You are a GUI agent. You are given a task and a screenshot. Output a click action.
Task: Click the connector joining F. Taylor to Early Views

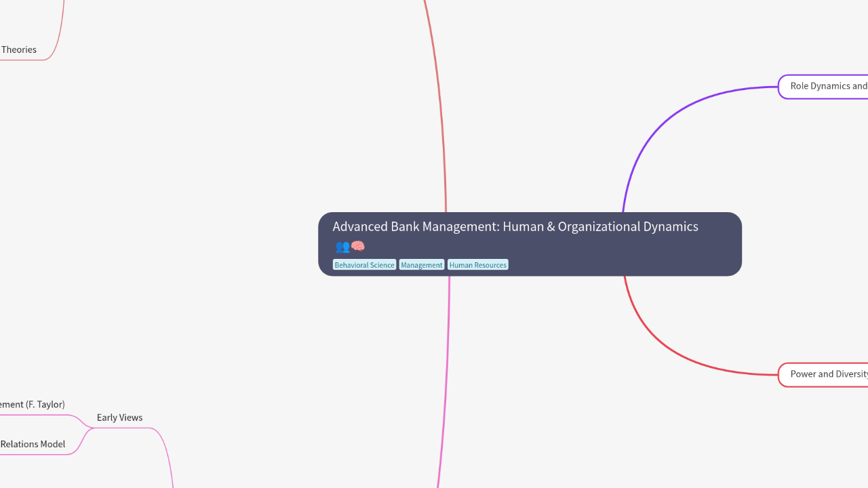coord(80,420)
